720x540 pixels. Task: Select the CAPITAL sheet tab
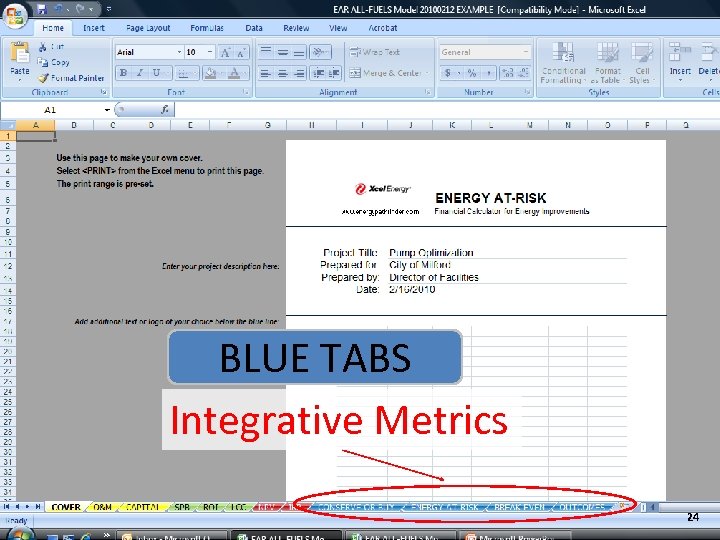pyautogui.click(x=142, y=507)
